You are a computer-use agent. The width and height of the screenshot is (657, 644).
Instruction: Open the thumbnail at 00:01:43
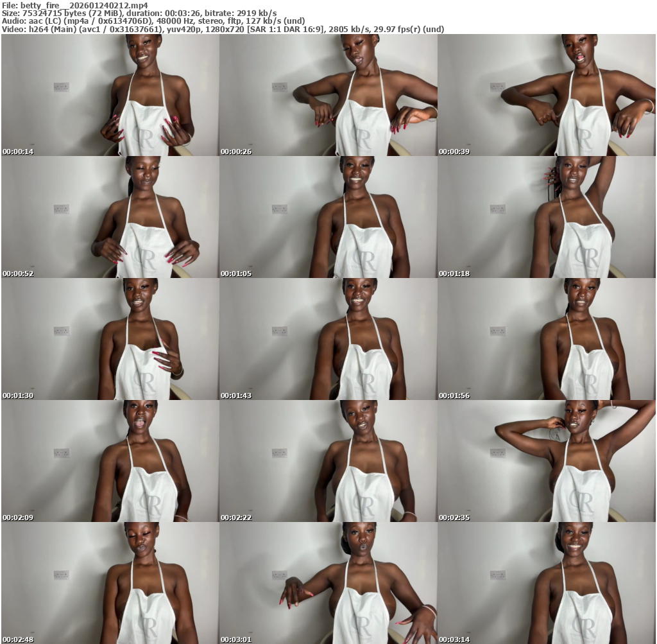(x=328, y=339)
